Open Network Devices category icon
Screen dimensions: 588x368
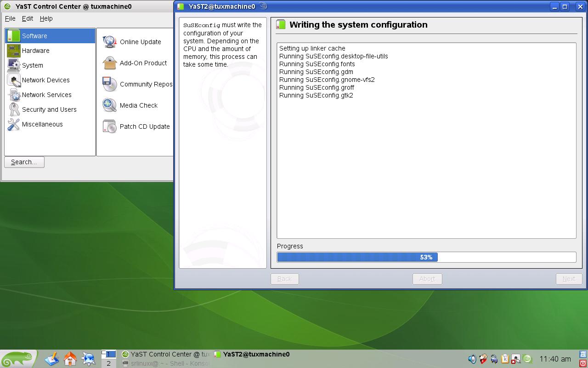pos(14,80)
